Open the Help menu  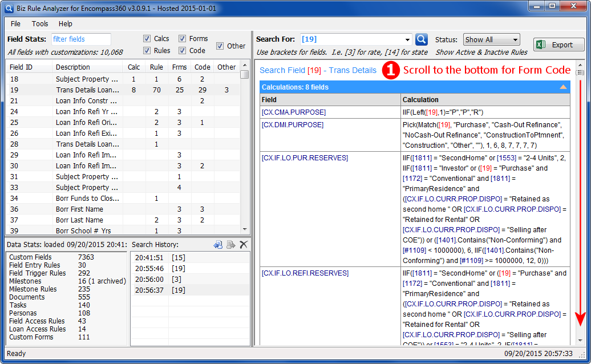[65, 24]
